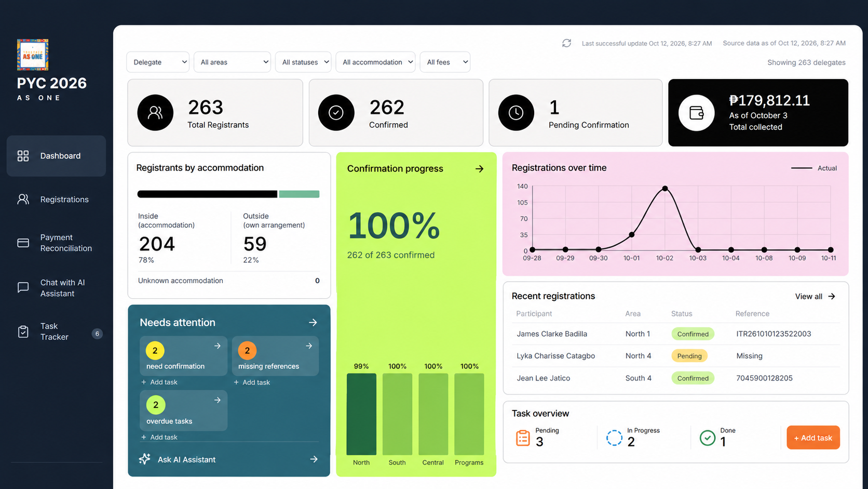Click the Total Registrants people icon
The image size is (868, 489).
(155, 112)
